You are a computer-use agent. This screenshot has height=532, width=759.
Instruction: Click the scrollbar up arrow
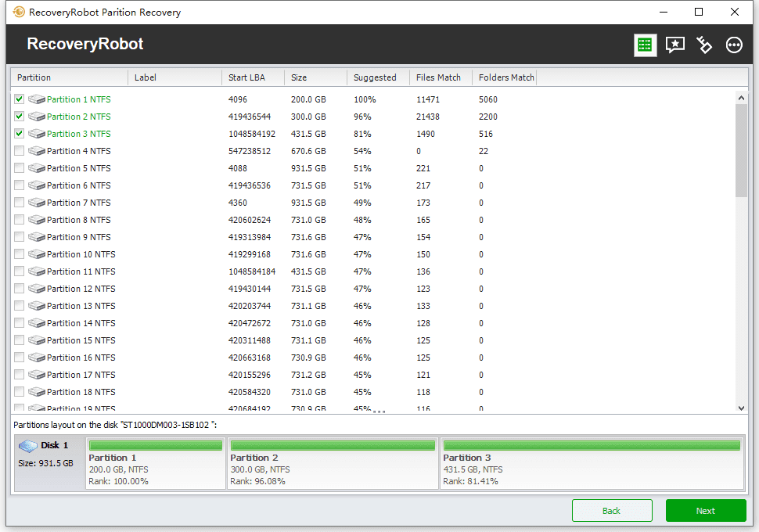pyautogui.click(x=741, y=98)
